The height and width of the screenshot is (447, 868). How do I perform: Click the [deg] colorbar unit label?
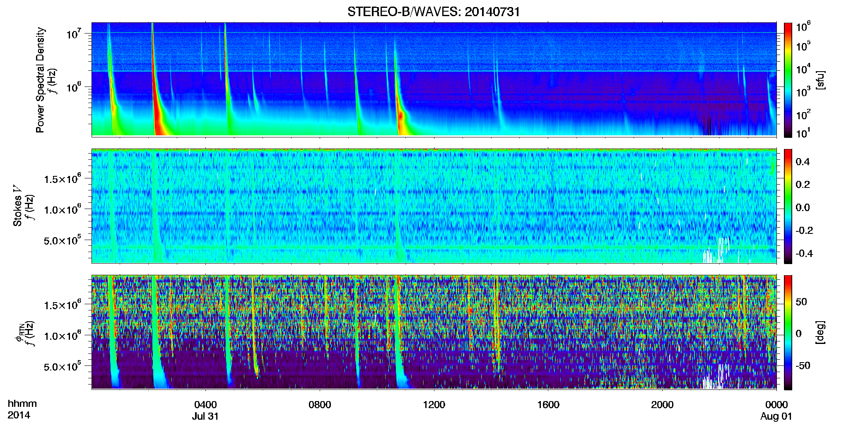pyautogui.click(x=820, y=332)
